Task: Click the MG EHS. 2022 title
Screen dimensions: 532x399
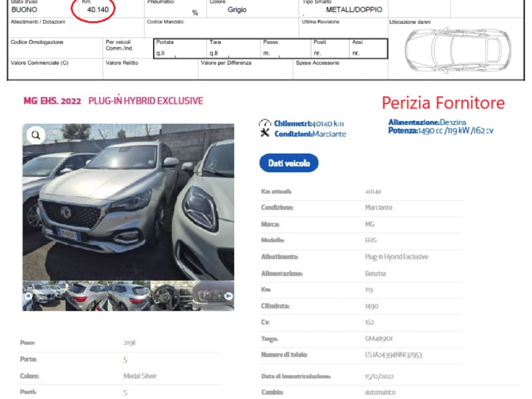Action: click(x=52, y=101)
